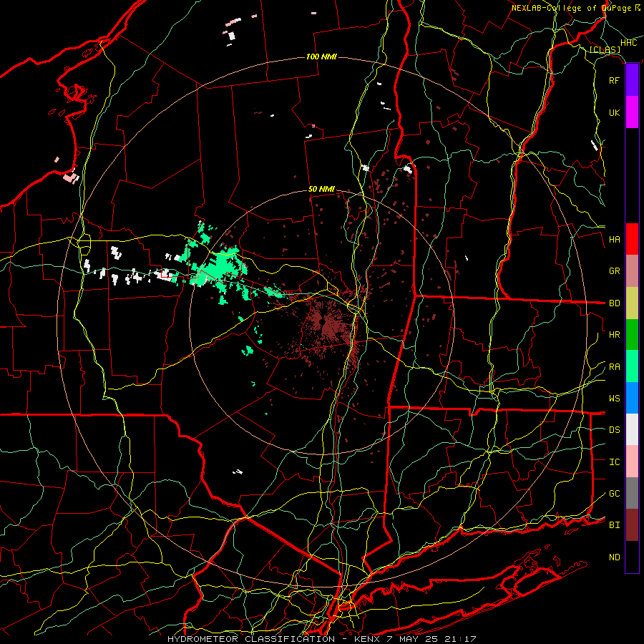This screenshot has height=644, width=644.
Task: Click the BI brown legend swatch
Action: pos(632,525)
